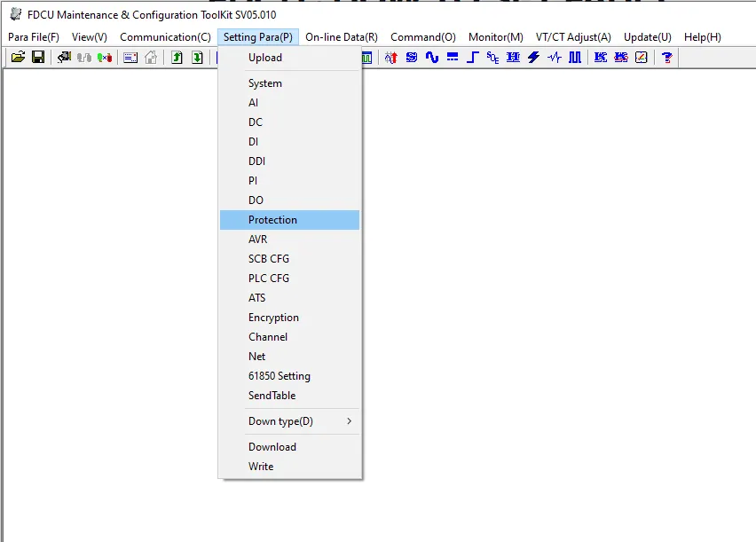Open the Update(U) menu
The height and width of the screenshot is (542, 756).
pyautogui.click(x=648, y=37)
